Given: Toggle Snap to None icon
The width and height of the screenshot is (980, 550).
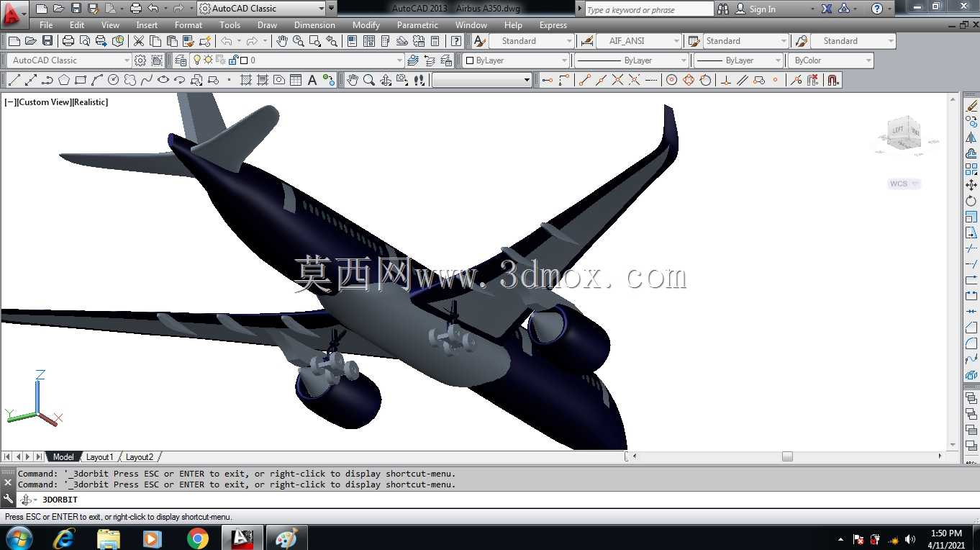Looking at the screenshot, I should 813,80.
